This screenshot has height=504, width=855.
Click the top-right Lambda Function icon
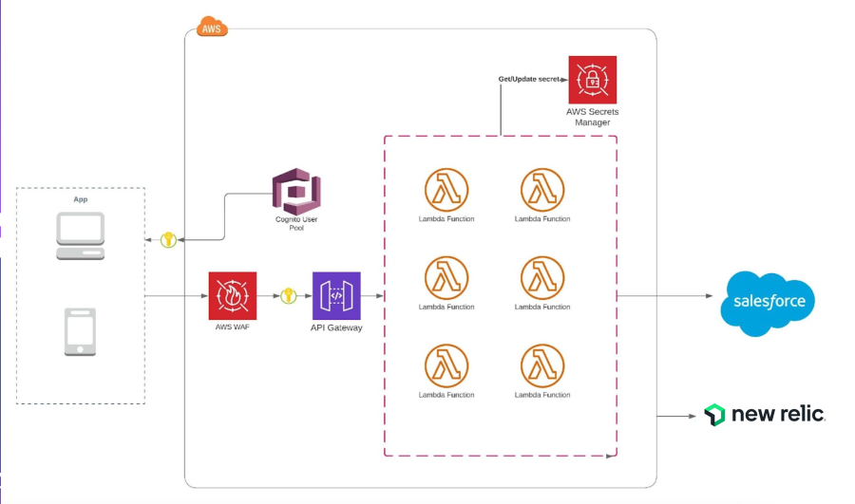(x=542, y=190)
